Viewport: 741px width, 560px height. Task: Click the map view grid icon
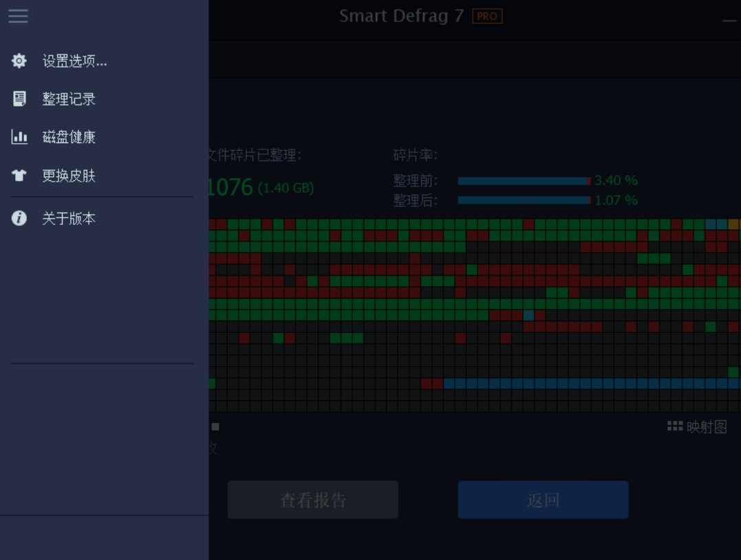point(675,427)
